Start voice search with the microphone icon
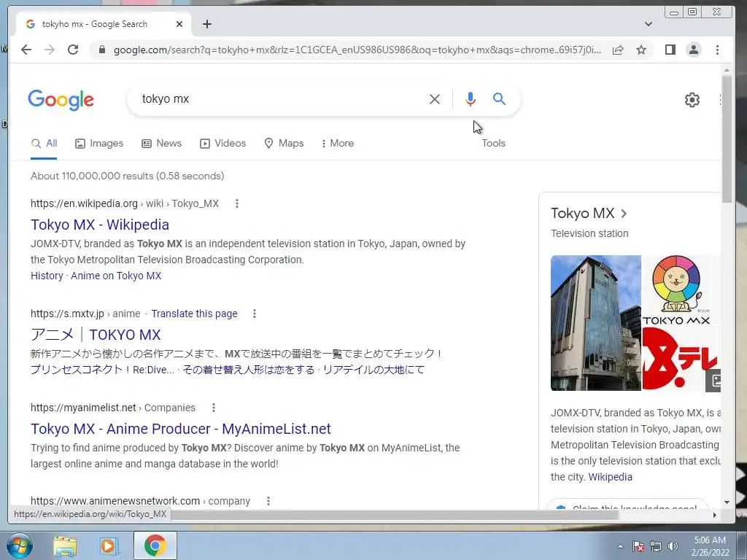The height and width of the screenshot is (560, 747). [471, 99]
